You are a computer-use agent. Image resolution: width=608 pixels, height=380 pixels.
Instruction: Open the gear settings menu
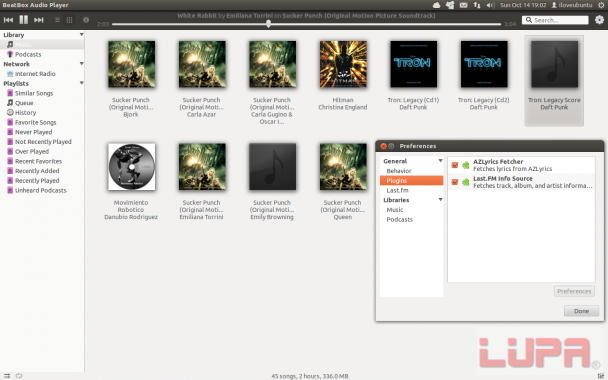click(599, 20)
